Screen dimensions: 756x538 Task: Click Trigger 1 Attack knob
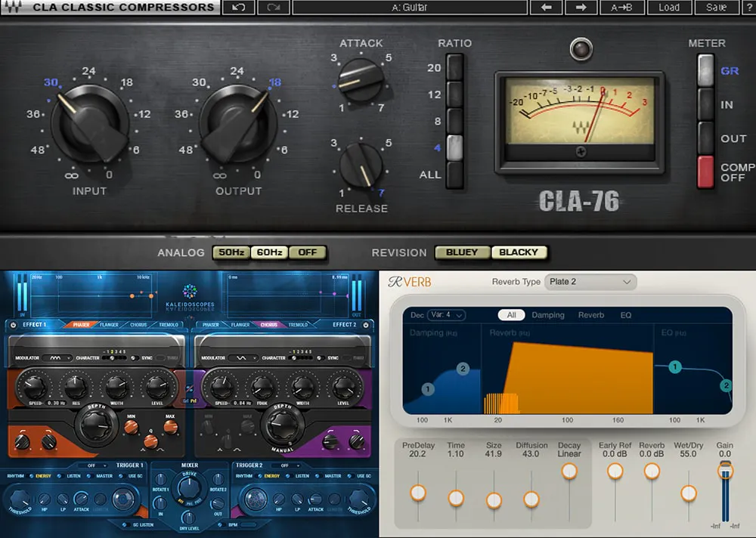pyautogui.click(x=81, y=499)
